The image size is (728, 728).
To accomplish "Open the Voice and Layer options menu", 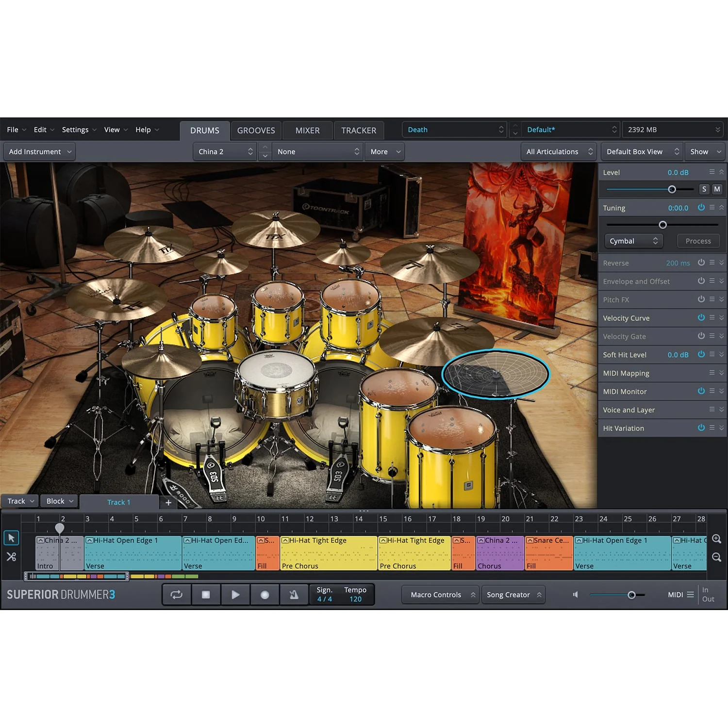I will (x=711, y=409).
